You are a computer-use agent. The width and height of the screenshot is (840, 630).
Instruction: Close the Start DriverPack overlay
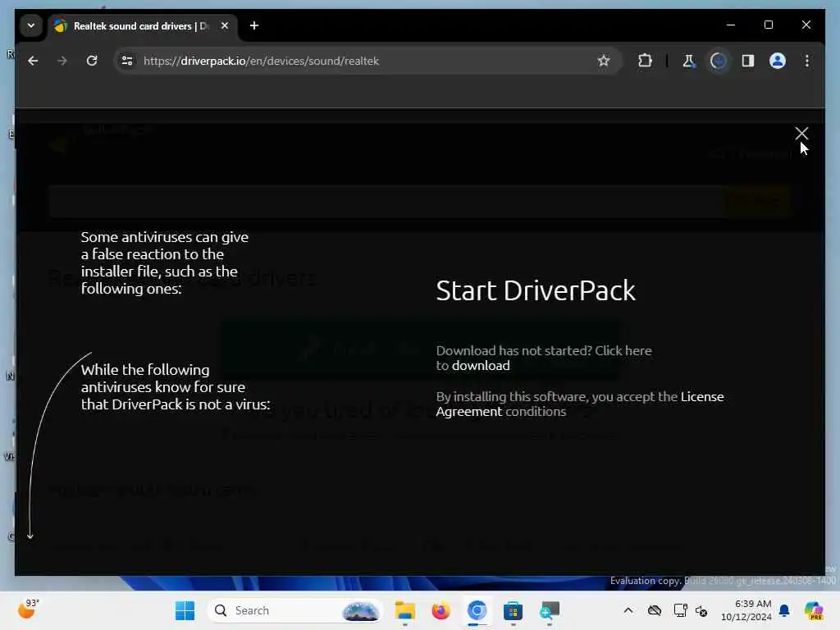coord(801,134)
